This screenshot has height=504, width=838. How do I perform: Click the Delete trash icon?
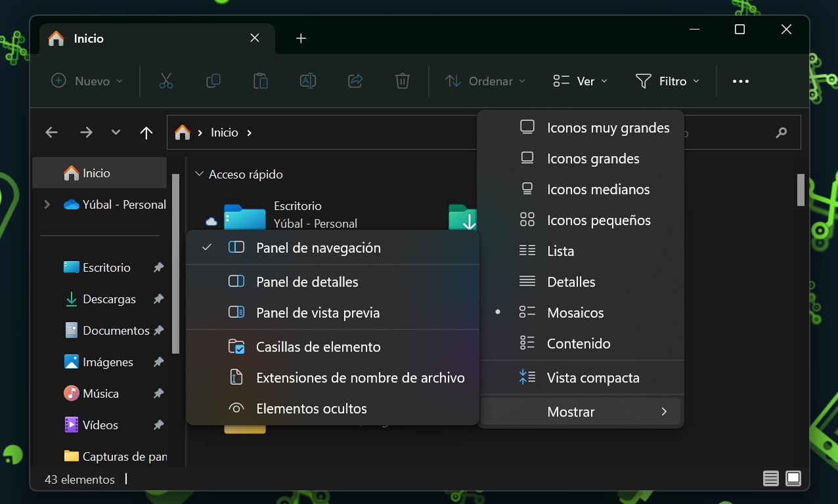pyautogui.click(x=402, y=81)
